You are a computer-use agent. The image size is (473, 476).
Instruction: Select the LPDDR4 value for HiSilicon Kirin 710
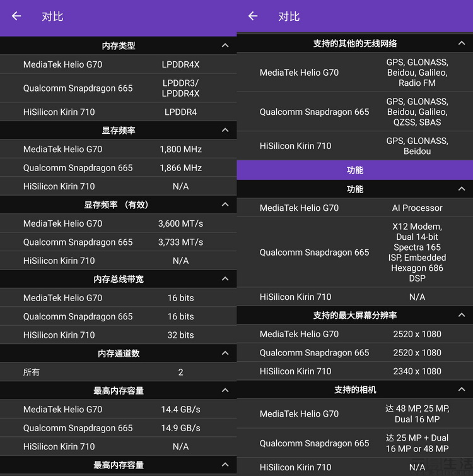click(x=181, y=112)
